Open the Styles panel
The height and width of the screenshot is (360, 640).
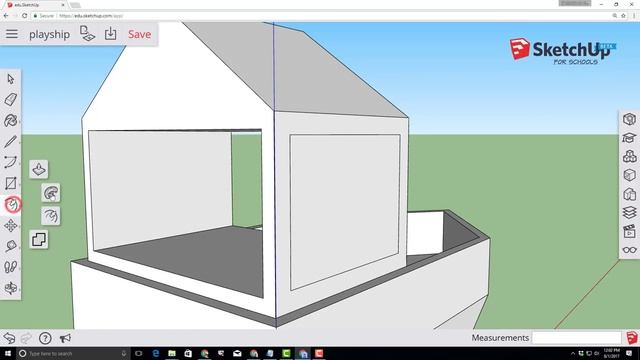(629, 194)
